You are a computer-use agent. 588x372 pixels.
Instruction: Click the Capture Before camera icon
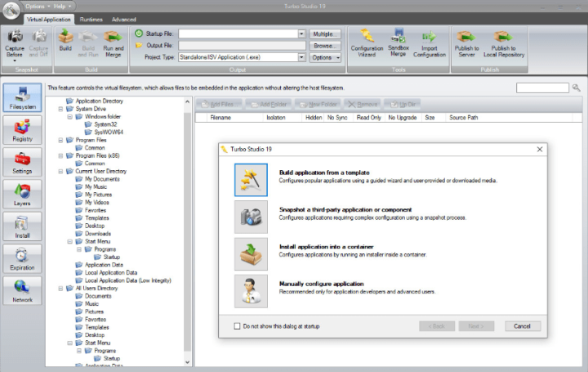15,37
